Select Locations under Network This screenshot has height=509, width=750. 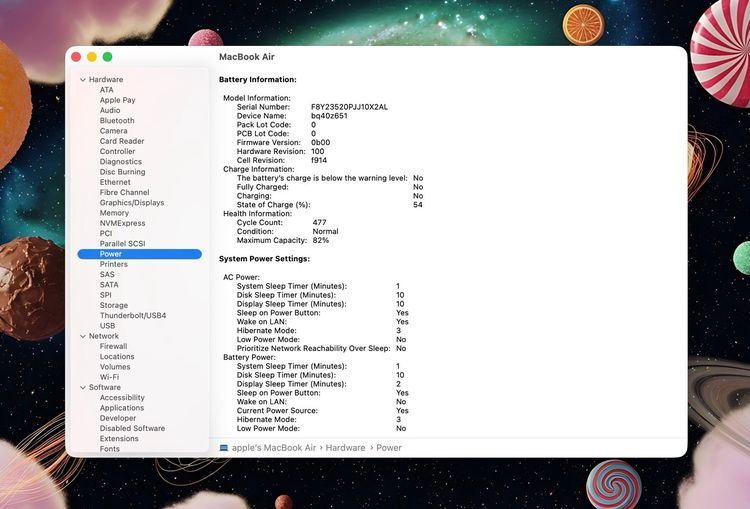[x=117, y=357]
